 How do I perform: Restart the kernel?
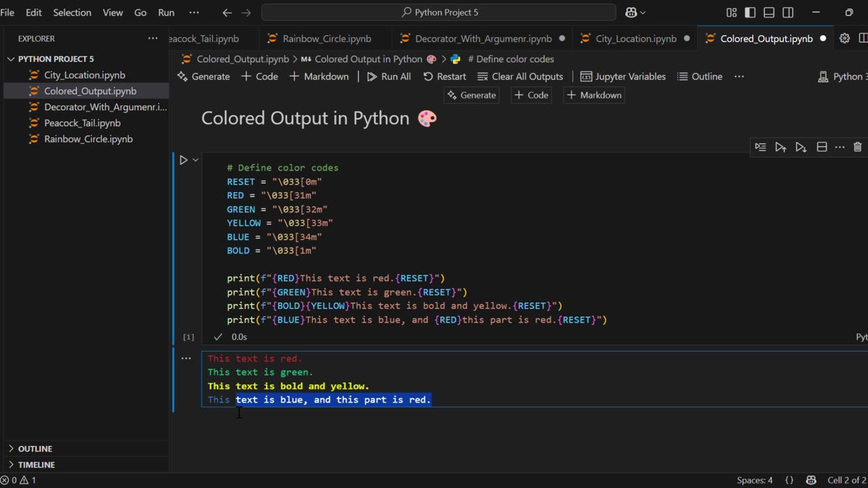(x=444, y=77)
